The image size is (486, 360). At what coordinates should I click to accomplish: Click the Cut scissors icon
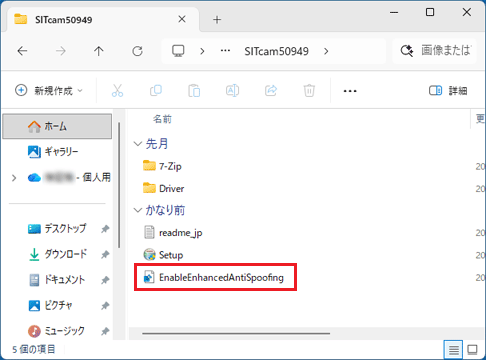coord(117,90)
